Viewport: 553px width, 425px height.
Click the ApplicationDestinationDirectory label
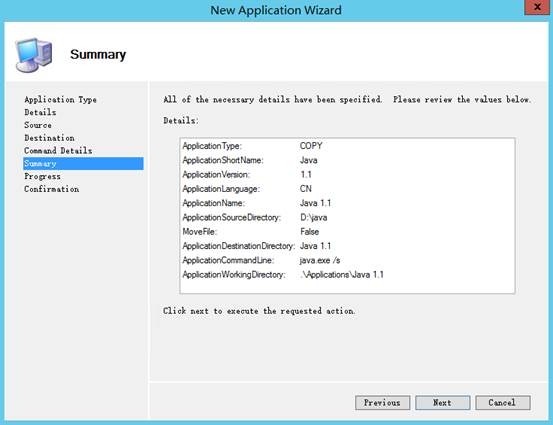(238, 246)
